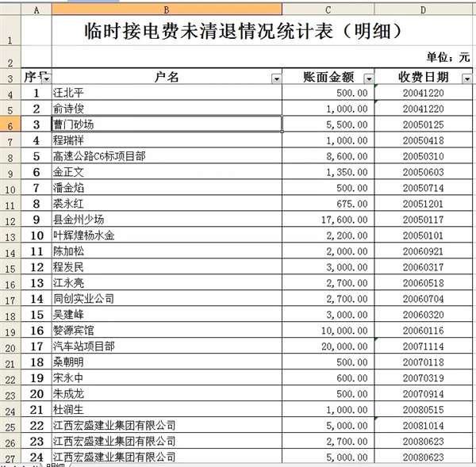Select cell containing 桑朝明
Viewport: 476px width, 467px height.
click(167, 362)
